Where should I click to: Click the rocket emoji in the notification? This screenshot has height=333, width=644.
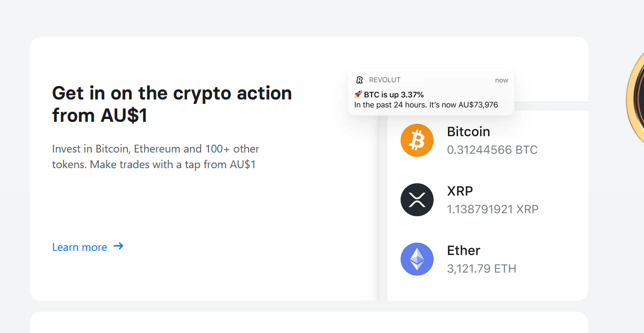[358, 94]
